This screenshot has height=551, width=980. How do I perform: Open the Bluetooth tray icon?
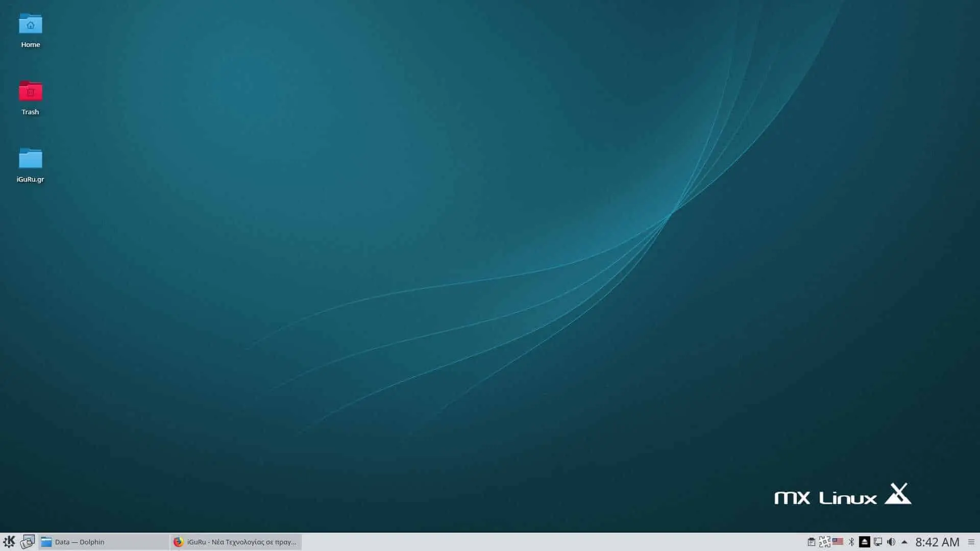[x=851, y=542]
